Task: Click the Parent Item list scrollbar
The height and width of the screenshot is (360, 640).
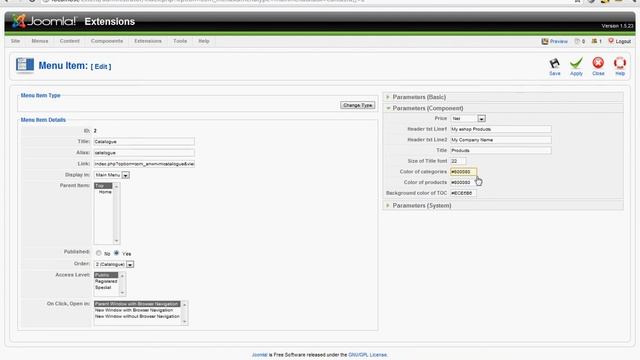Action: tap(116, 213)
